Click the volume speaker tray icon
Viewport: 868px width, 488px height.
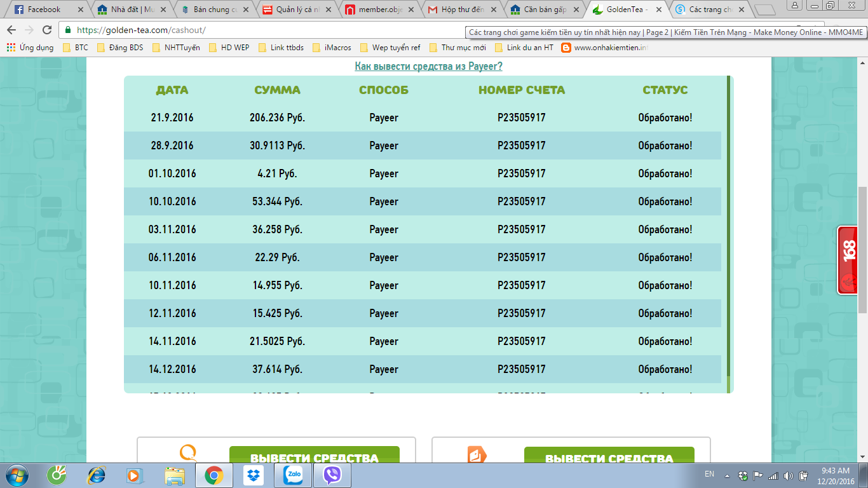tap(788, 475)
